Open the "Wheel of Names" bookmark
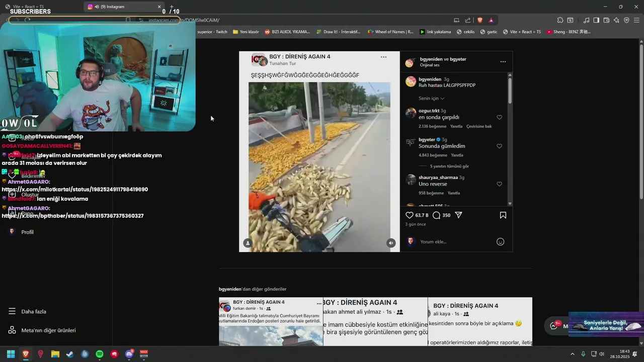The image size is (644, 362). point(390,32)
